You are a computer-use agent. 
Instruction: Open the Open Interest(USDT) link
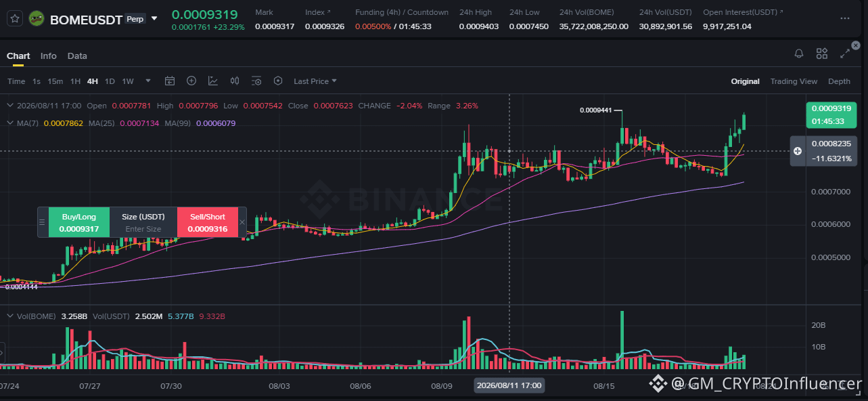[x=744, y=12]
